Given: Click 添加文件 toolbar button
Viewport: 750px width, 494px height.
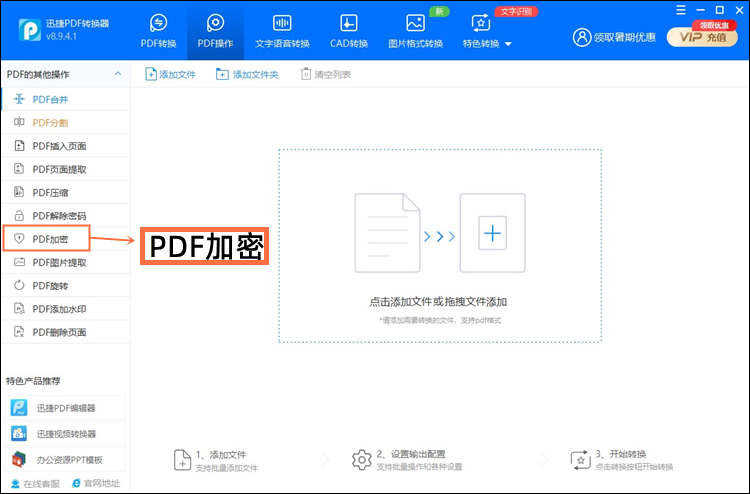Looking at the screenshot, I should pyautogui.click(x=170, y=74).
